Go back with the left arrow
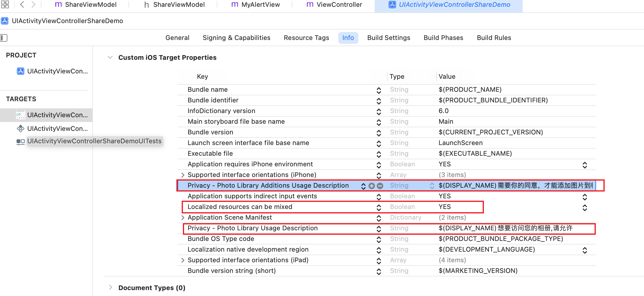 click(22, 4)
